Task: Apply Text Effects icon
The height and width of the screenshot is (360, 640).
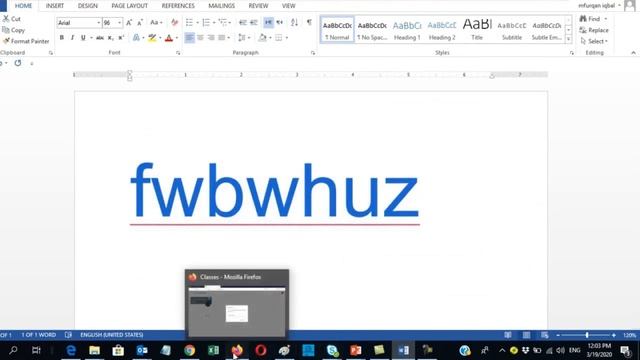Action: tap(136, 38)
